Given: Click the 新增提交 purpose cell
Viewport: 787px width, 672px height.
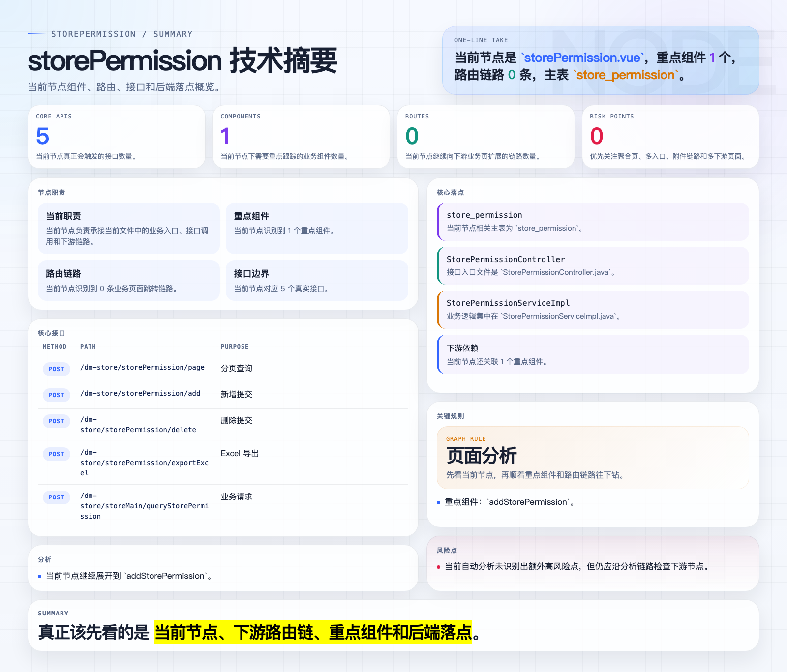Looking at the screenshot, I should point(237,394).
